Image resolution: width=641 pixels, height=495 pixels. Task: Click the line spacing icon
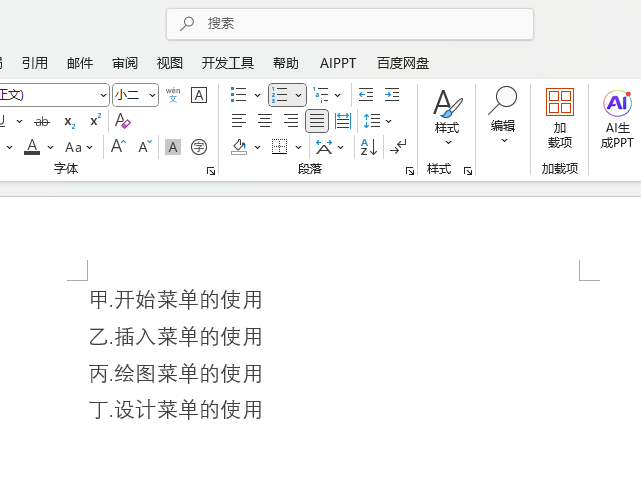(x=372, y=121)
